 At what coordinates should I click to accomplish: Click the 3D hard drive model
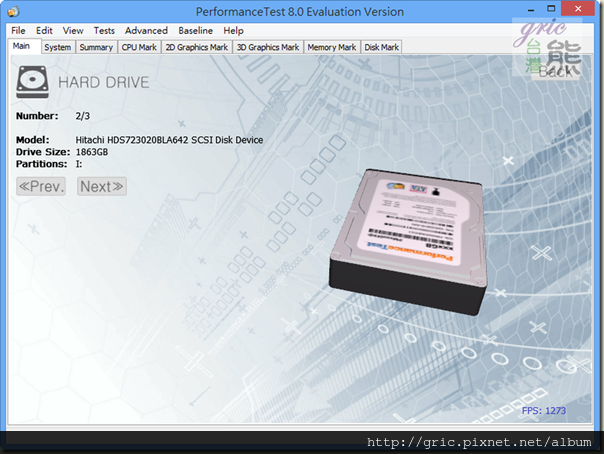click(x=408, y=242)
